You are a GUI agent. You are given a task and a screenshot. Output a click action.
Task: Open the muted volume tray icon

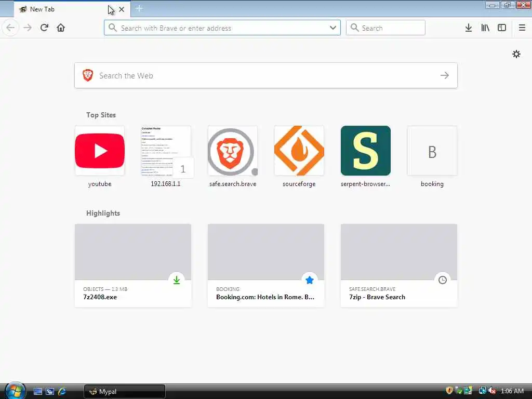click(x=492, y=391)
